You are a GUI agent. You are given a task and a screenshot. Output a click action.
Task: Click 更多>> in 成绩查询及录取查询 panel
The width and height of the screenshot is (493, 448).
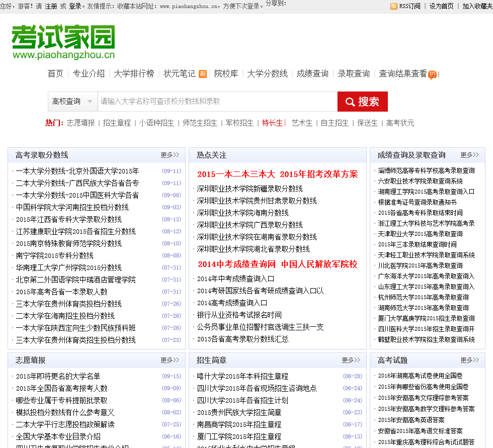point(470,155)
